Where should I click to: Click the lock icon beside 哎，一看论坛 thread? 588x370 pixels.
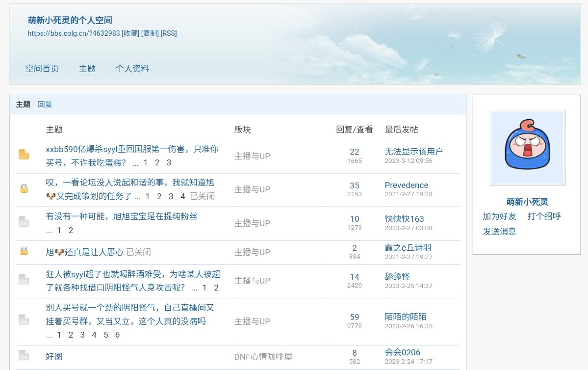click(x=24, y=188)
